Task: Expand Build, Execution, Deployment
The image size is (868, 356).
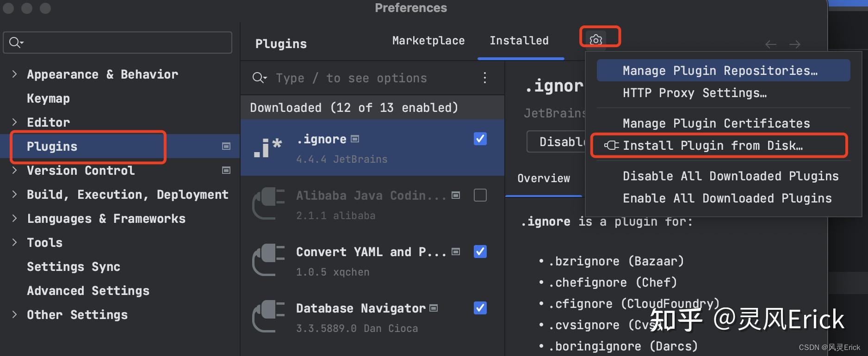Action: [14, 194]
